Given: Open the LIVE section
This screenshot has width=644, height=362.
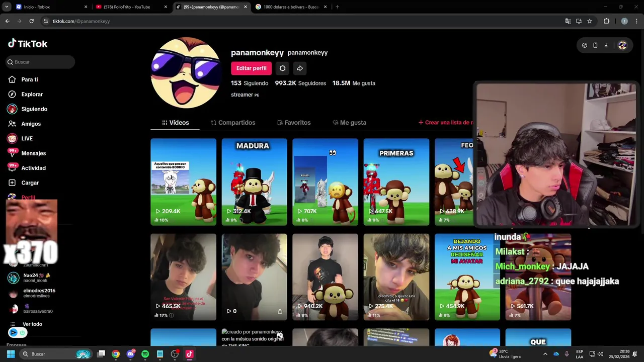Looking at the screenshot, I should (27, 138).
